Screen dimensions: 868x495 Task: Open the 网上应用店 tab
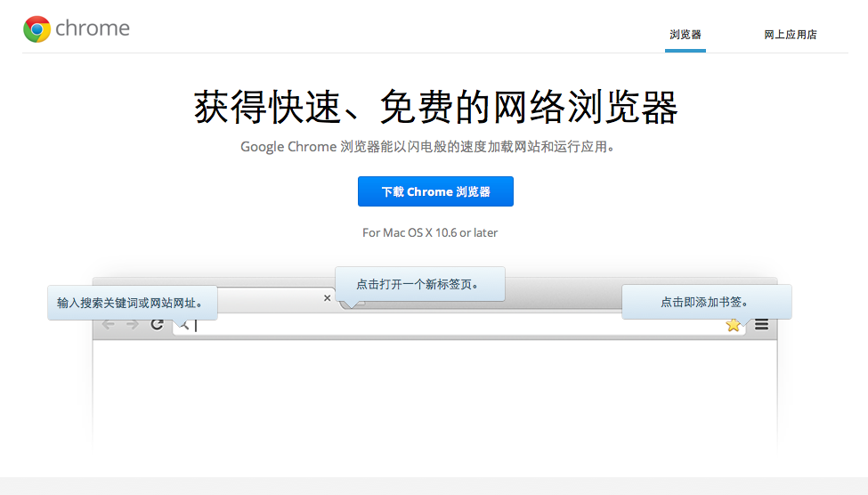(x=790, y=35)
